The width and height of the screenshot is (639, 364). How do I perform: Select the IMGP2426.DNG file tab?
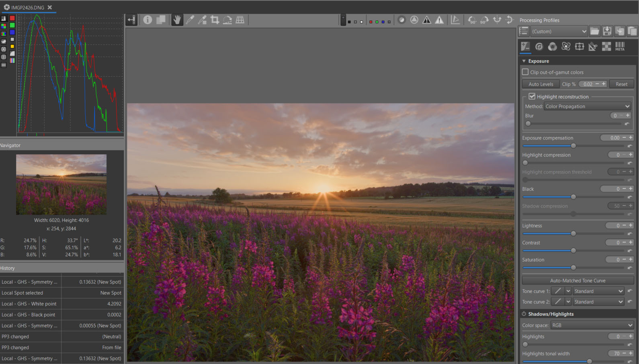27,7
